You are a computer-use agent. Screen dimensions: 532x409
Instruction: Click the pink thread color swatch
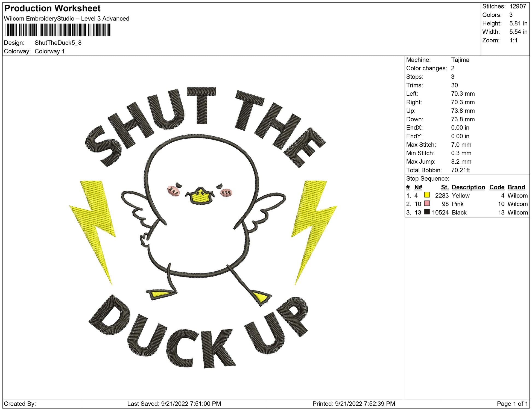427,203
